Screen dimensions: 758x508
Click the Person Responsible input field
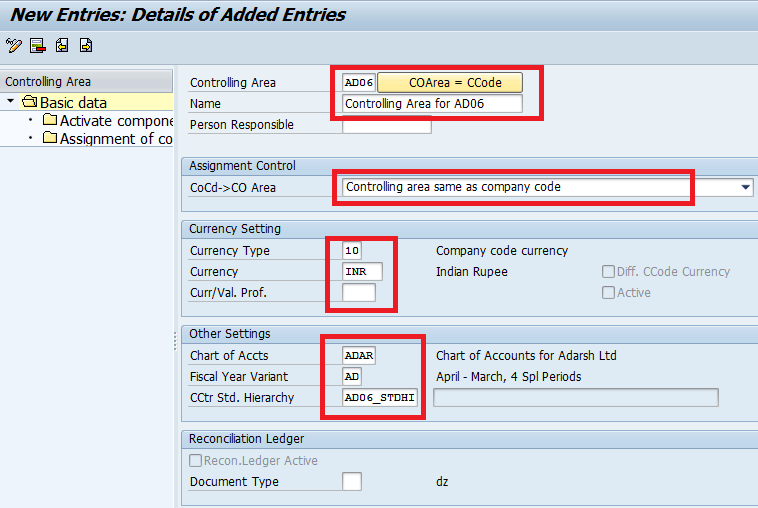387,125
